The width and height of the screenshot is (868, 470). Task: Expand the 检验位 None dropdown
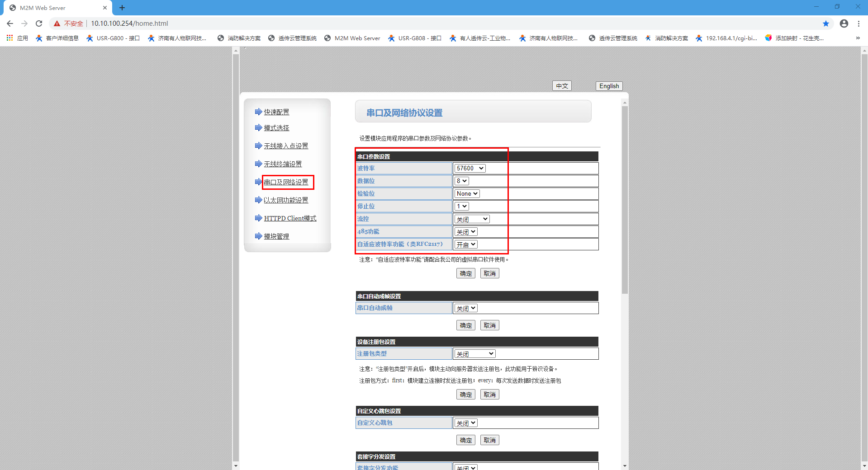[x=467, y=193]
